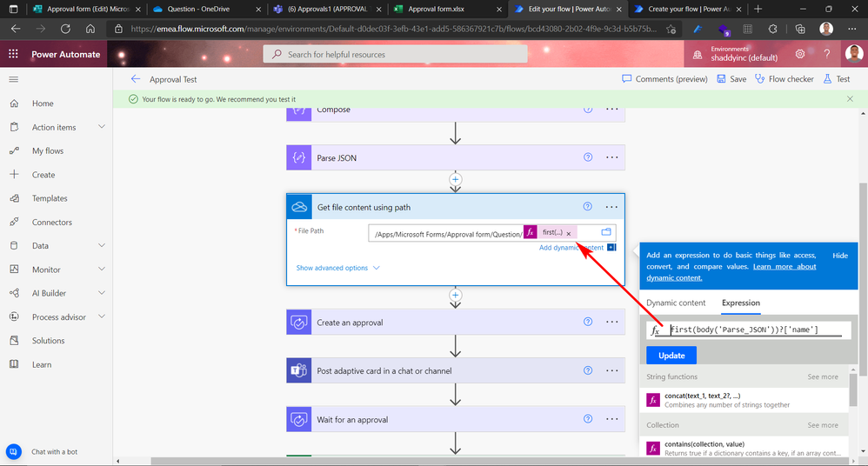Open a new browser tab
This screenshot has height=466, width=868.
click(758, 9)
